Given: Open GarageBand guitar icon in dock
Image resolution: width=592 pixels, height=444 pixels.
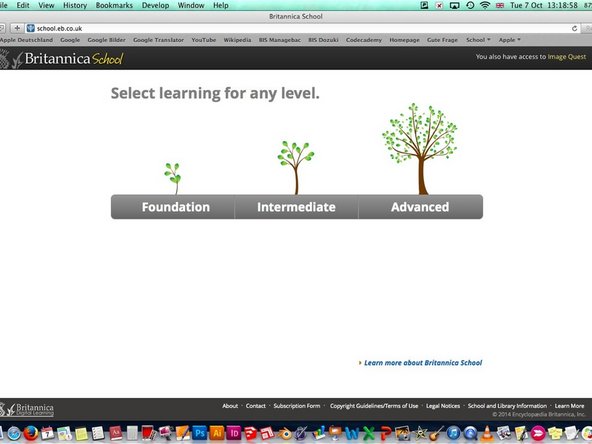Looking at the screenshot, I should [x=436, y=434].
